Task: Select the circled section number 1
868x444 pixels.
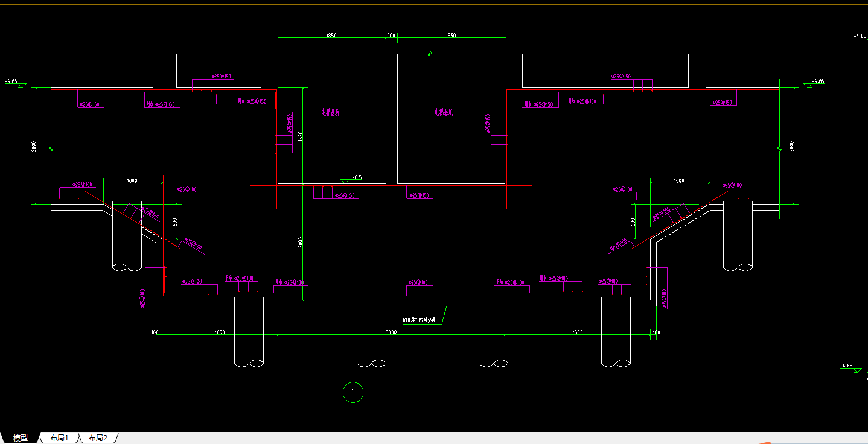Action: 353,393
